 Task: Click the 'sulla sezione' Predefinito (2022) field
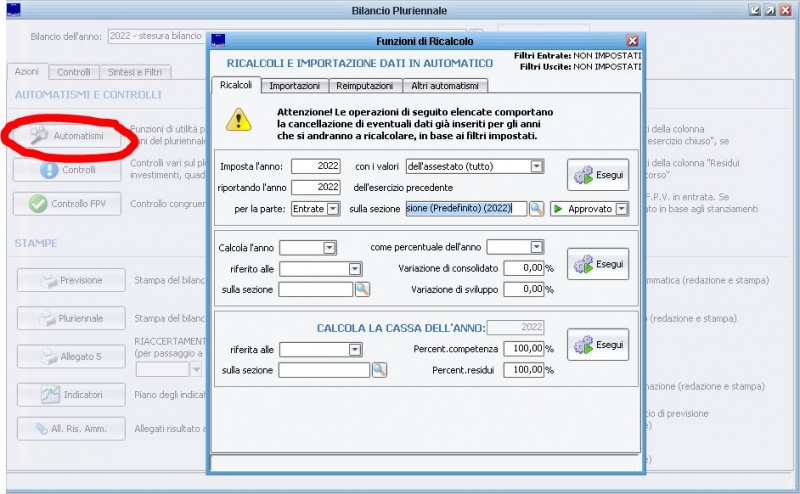pos(466,209)
